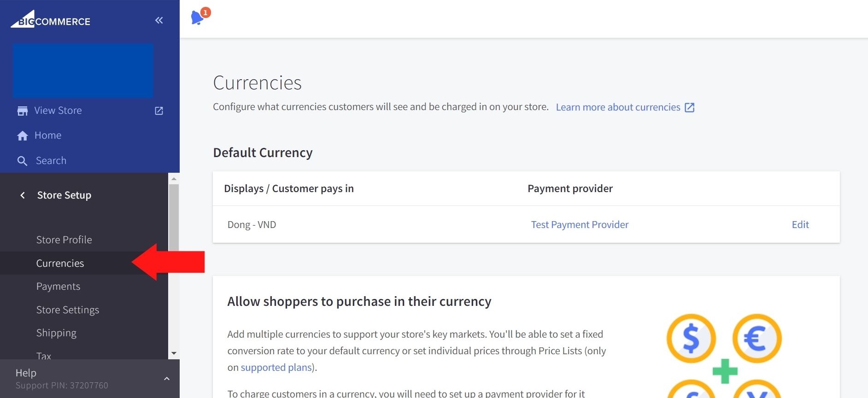Select Currencies in the sidebar
This screenshot has height=398, width=868.
coord(60,263)
